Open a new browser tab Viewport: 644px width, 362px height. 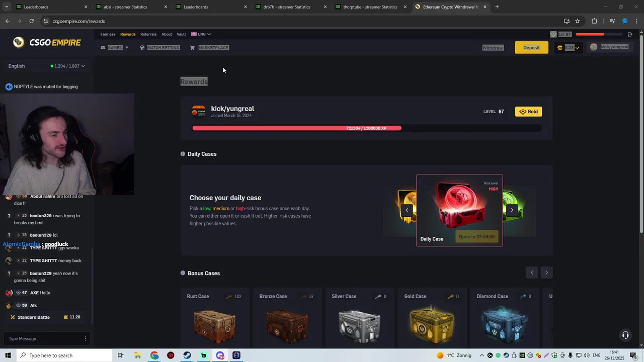click(497, 7)
